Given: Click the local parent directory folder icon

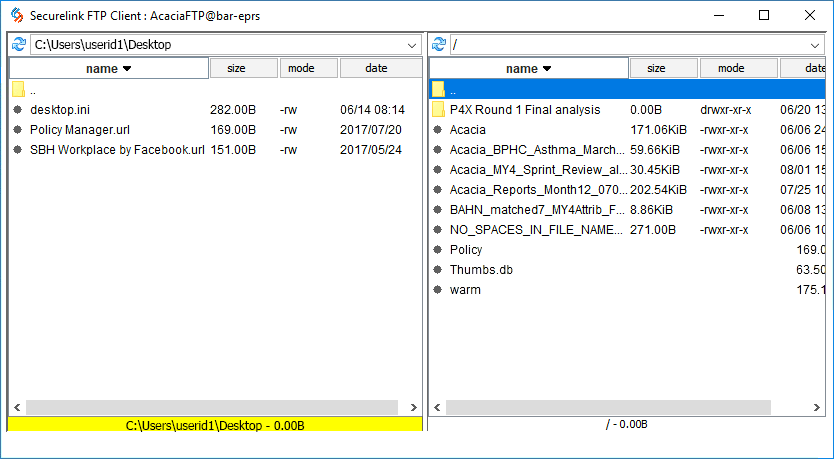Looking at the screenshot, I should (18, 90).
